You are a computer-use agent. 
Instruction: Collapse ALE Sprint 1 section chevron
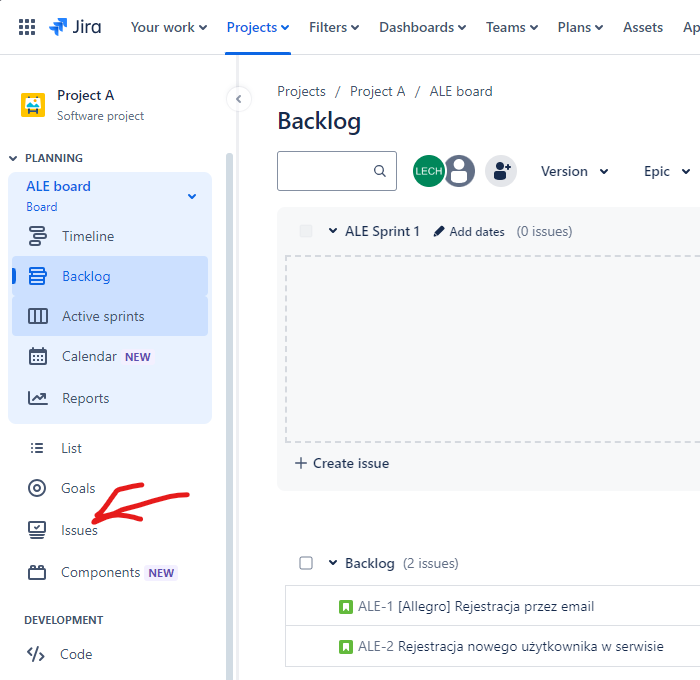333,231
